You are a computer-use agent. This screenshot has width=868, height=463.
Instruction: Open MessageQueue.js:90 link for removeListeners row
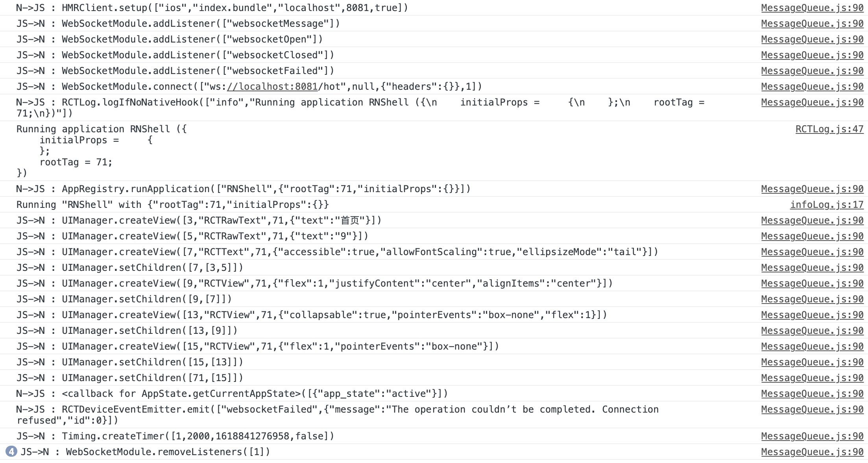click(812, 452)
